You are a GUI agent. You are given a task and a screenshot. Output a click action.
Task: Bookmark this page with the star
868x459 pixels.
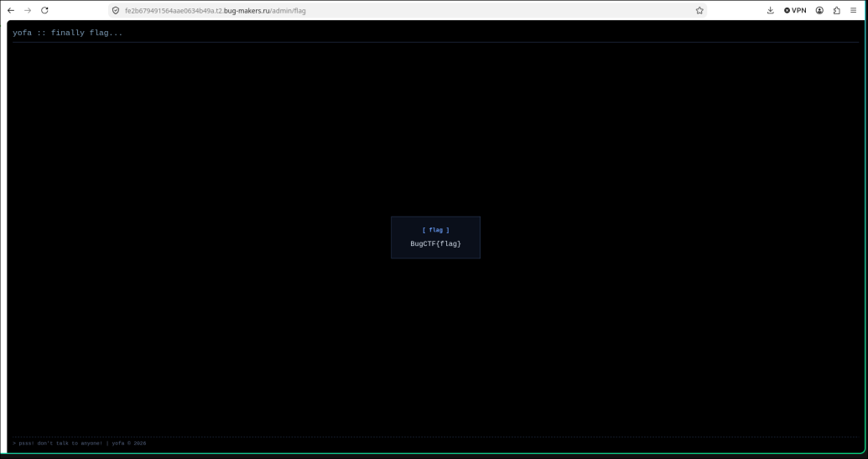coord(699,11)
